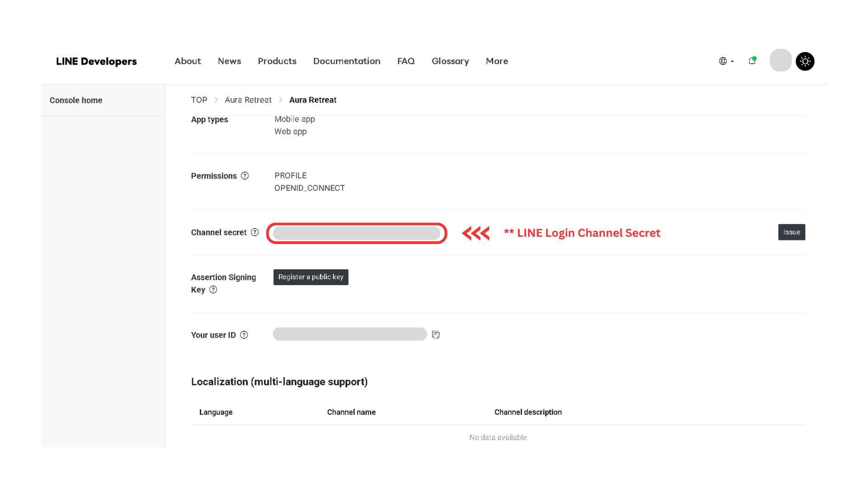This screenshot has height=488, width=868.
Task: Open the Glossary page
Action: pos(450,61)
